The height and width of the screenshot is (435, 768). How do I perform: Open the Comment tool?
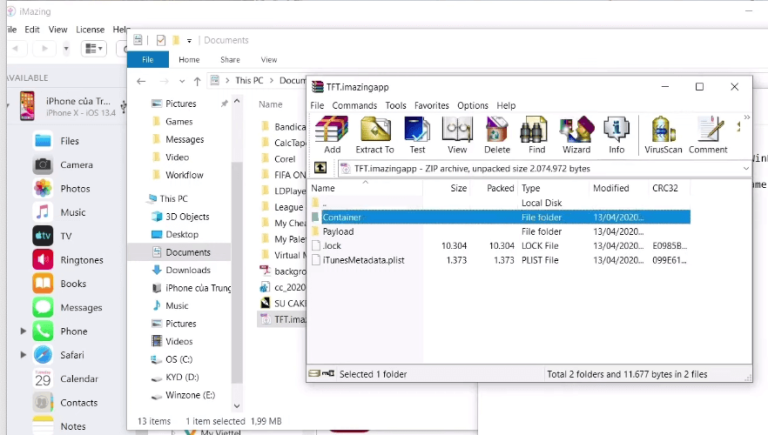[x=708, y=134]
